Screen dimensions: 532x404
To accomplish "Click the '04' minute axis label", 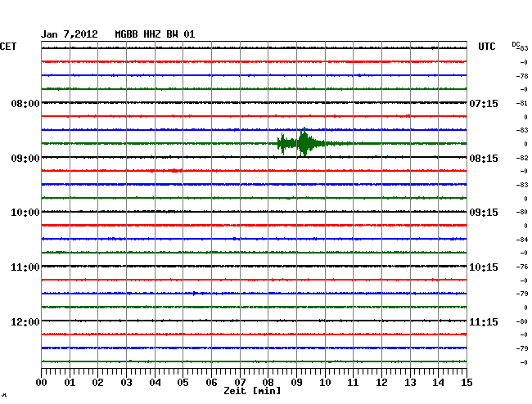I will [155, 382].
